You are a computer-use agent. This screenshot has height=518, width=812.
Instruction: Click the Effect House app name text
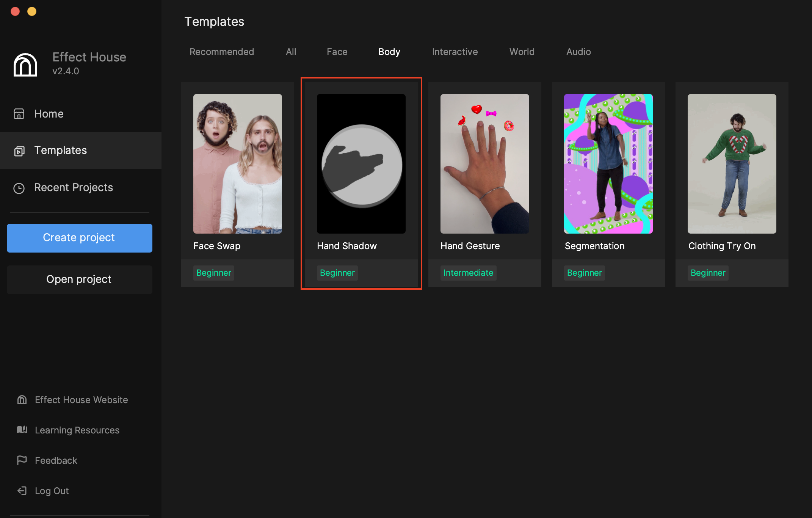(89, 57)
